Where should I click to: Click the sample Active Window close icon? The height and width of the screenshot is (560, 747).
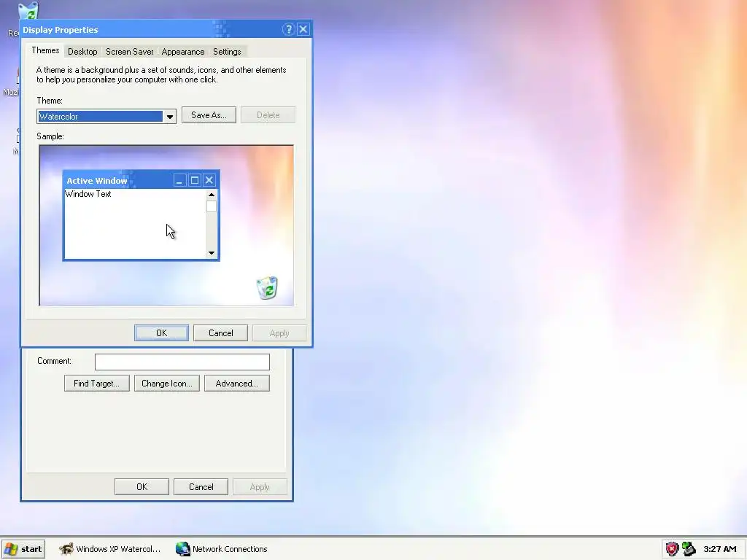point(209,181)
